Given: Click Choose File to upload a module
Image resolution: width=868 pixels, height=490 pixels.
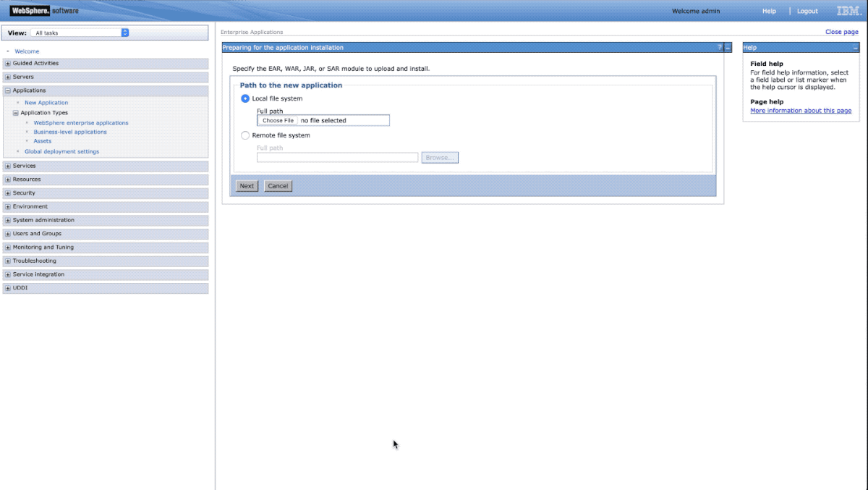Looking at the screenshot, I should point(277,119).
